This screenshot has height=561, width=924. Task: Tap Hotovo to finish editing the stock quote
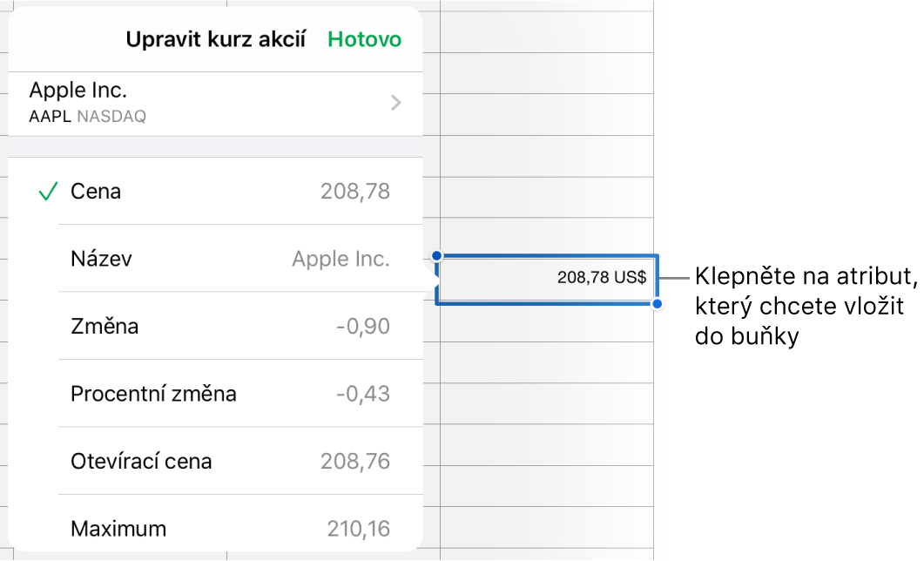click(x=364, y=38)
